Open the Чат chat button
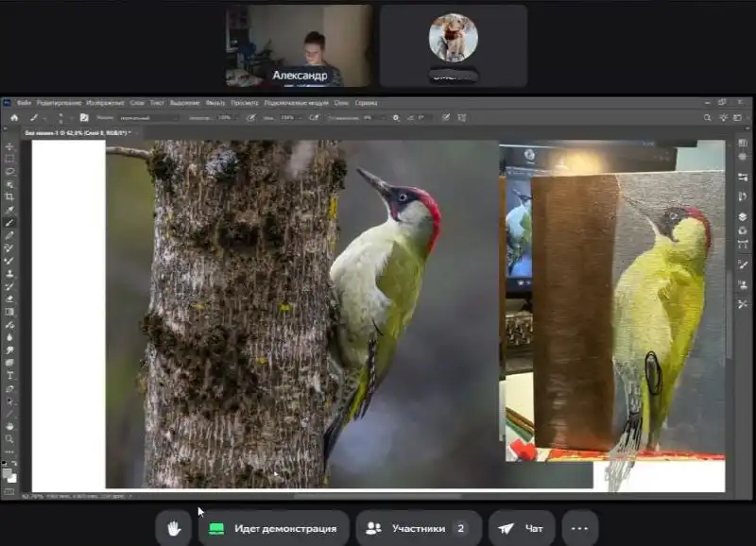 [x=522, y=528]
